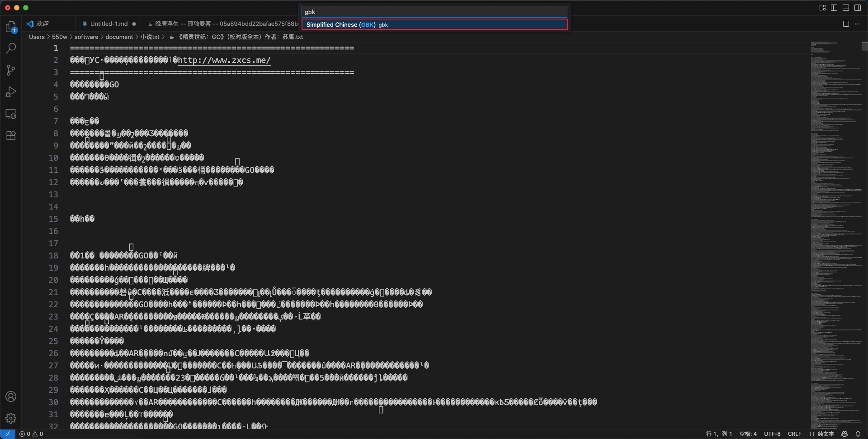Screen dimensions: 868x439
Task: Open the Source Control view
Action: [11, 70]
